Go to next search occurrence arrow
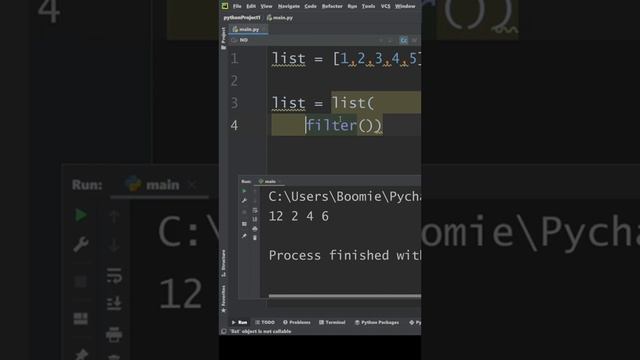The image size is (640, 360). coord(390,40)
